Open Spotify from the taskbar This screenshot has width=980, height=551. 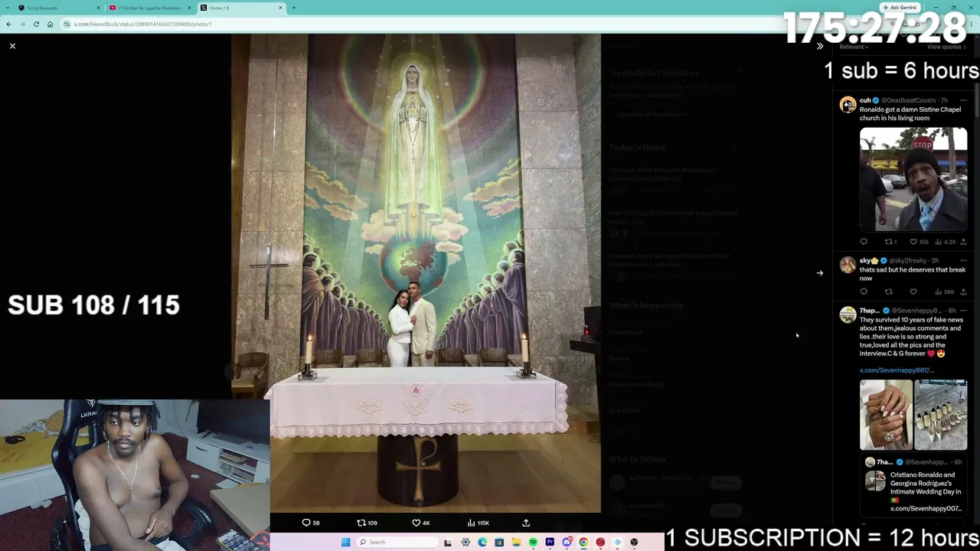(x=533, y=542)
